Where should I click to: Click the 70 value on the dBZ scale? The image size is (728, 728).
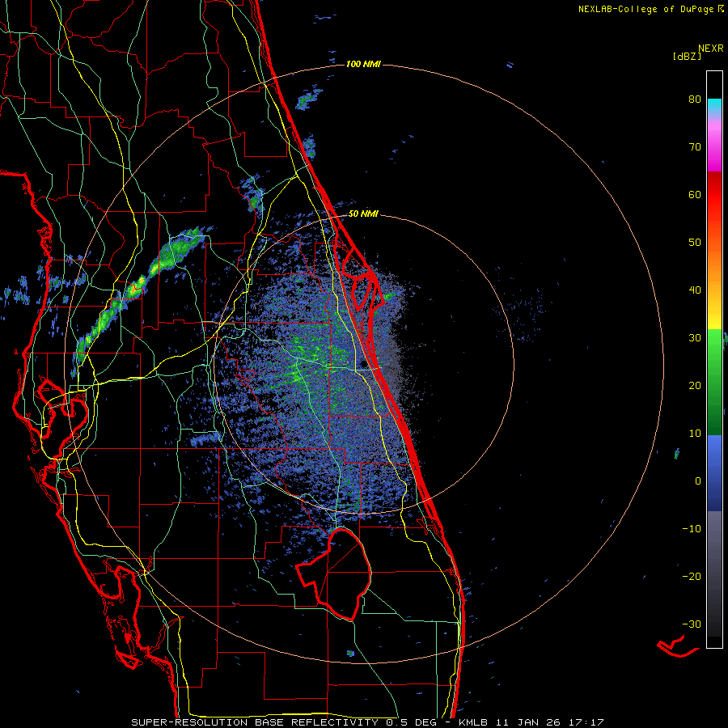(695, 147)
